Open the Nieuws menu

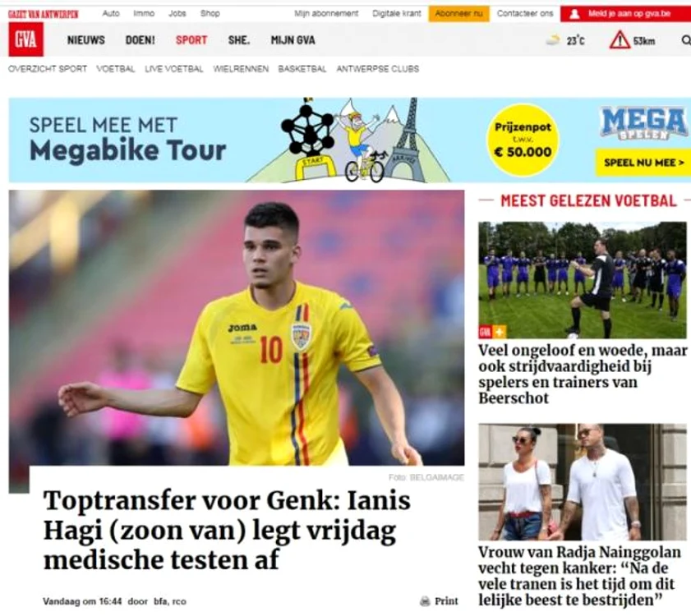click(86, 40)
